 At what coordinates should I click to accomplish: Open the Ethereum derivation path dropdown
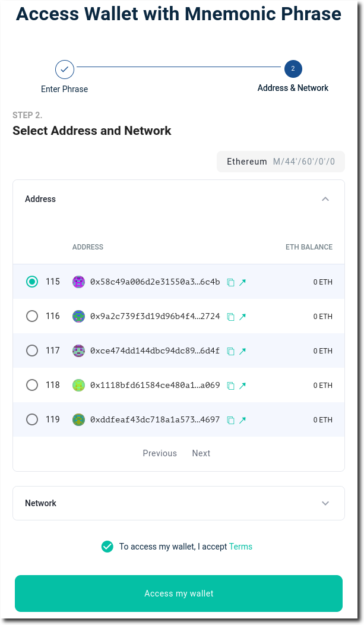coord(281,162)
